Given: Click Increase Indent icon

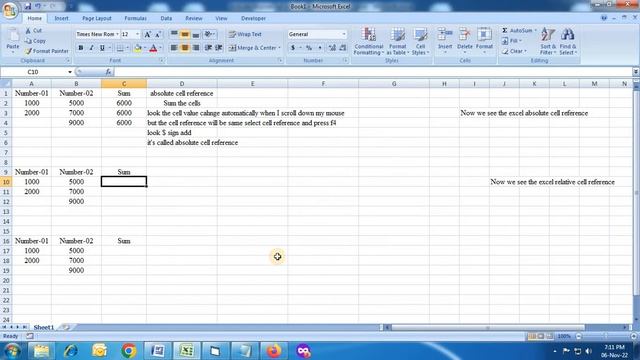Looking at the screenshot, I should pyautogui.click(x=219, y=48).
